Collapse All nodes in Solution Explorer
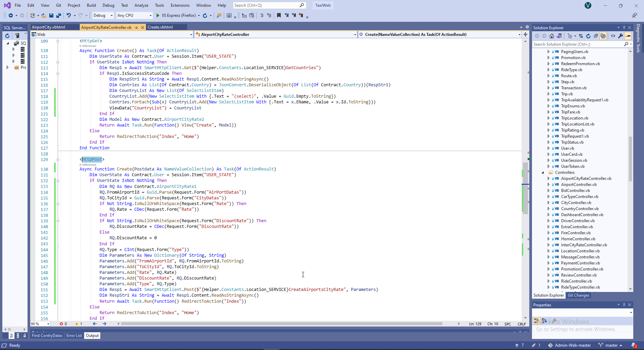 click(596, 36)
